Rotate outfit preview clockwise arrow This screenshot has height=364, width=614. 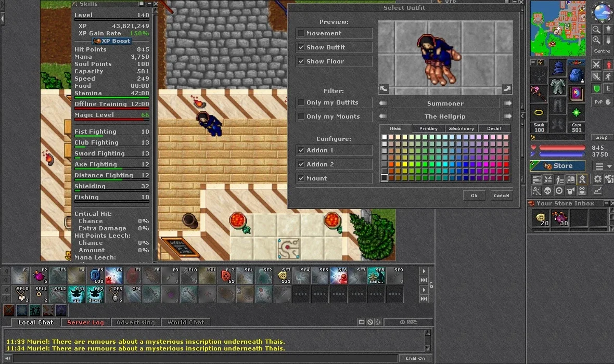[507, 89]
